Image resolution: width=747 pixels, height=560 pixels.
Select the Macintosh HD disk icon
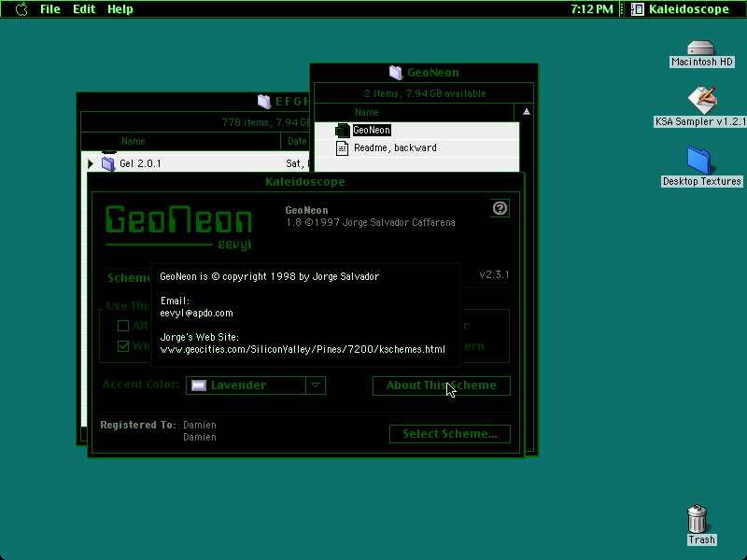coord(700,49)
